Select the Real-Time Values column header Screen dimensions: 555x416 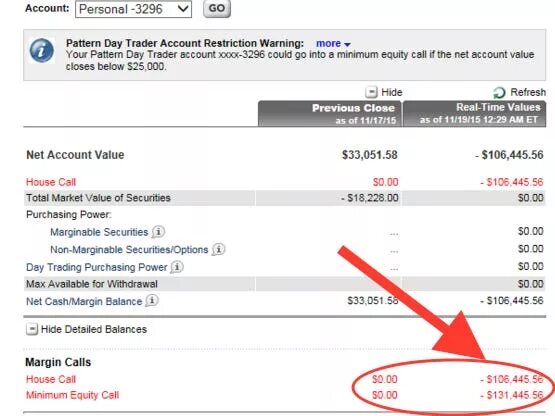(475, 114)
